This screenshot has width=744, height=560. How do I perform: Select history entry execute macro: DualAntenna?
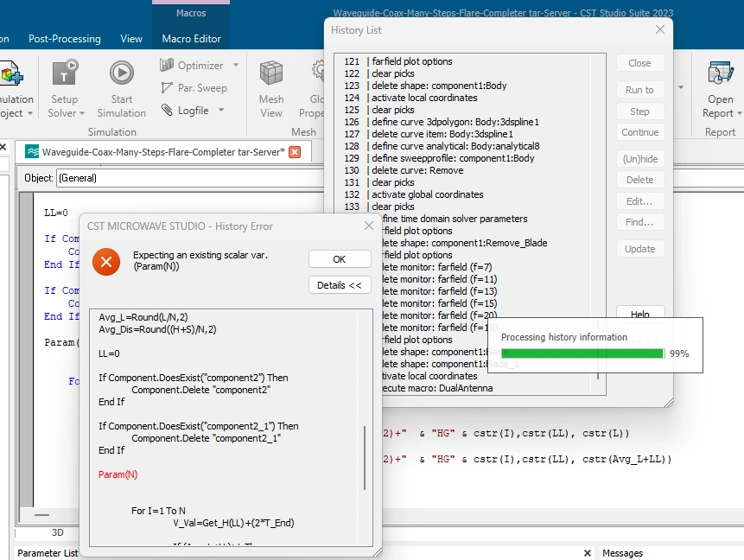tap(437, 388)
